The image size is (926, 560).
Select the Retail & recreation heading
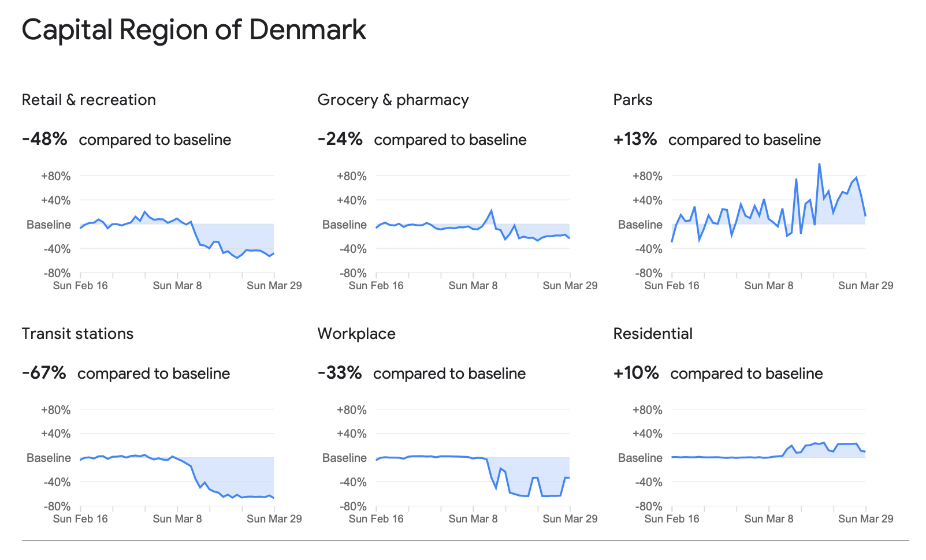pyautogui.click(x=88, y=100)
